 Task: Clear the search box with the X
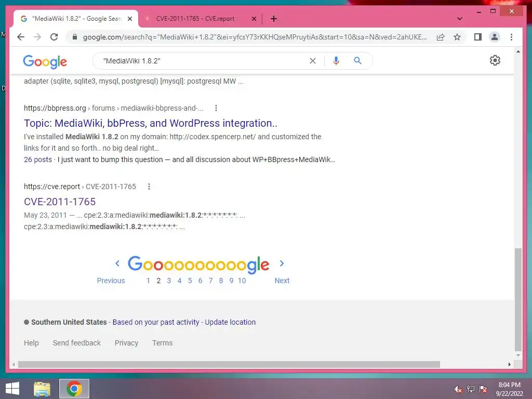coord(312,61)
